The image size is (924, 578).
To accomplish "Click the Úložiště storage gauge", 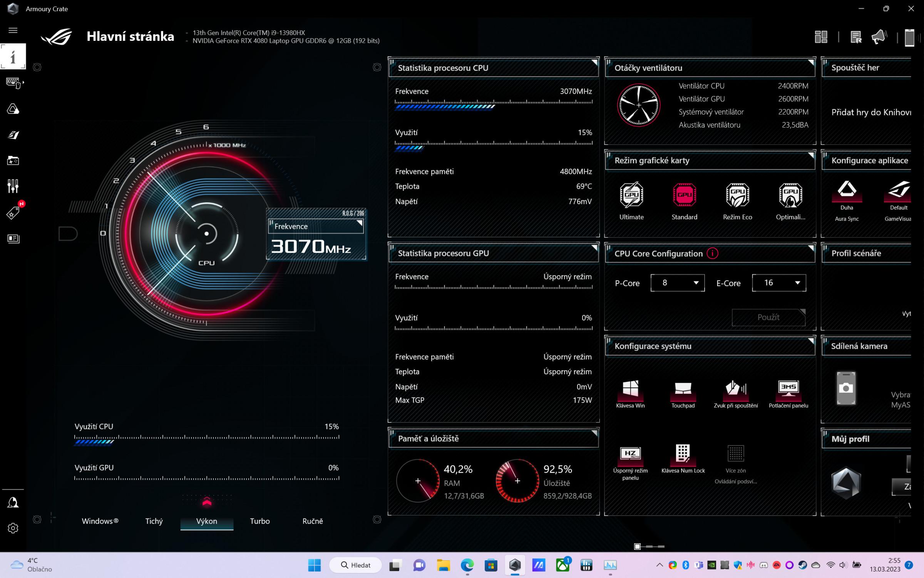I will pos(517,481).
